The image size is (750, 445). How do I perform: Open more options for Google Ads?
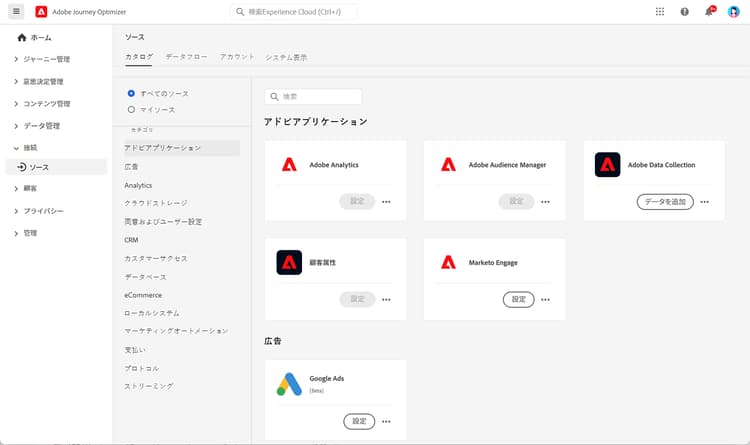[386, 422]
